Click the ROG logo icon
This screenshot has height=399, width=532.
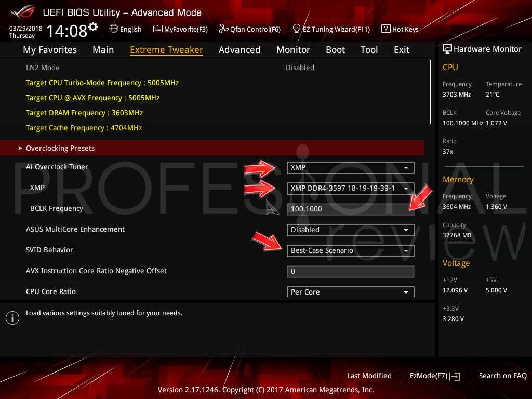(x=23, y=12)
